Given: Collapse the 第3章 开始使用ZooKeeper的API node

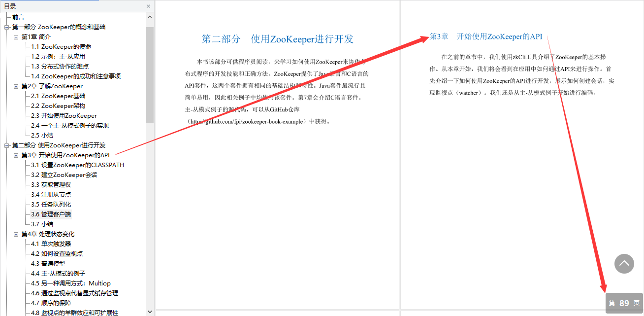Looking at the screenshot, I should point(16,155).
